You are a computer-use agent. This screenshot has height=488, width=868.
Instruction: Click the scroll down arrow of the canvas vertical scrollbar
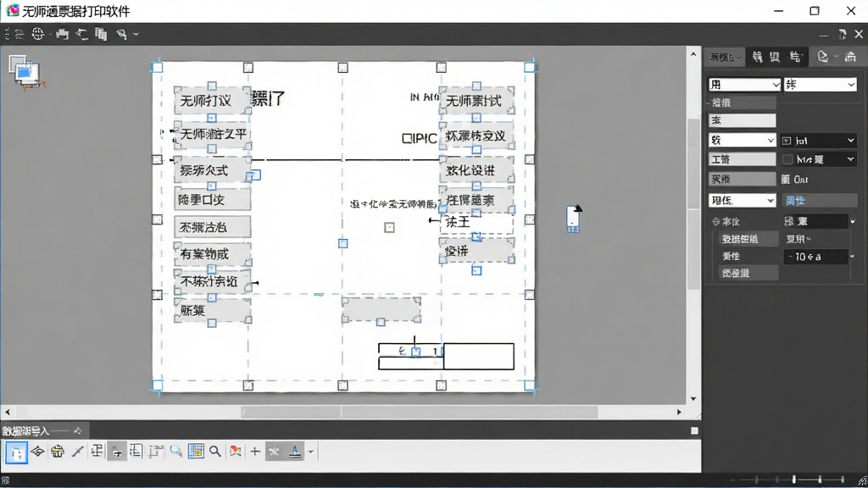pos(693,399)
